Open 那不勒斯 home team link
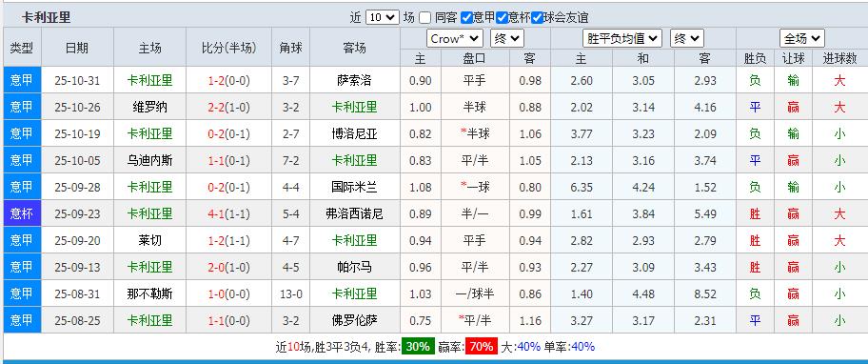Image resolution: width=868 pixels, height=364 pixels. pos(150,293)
